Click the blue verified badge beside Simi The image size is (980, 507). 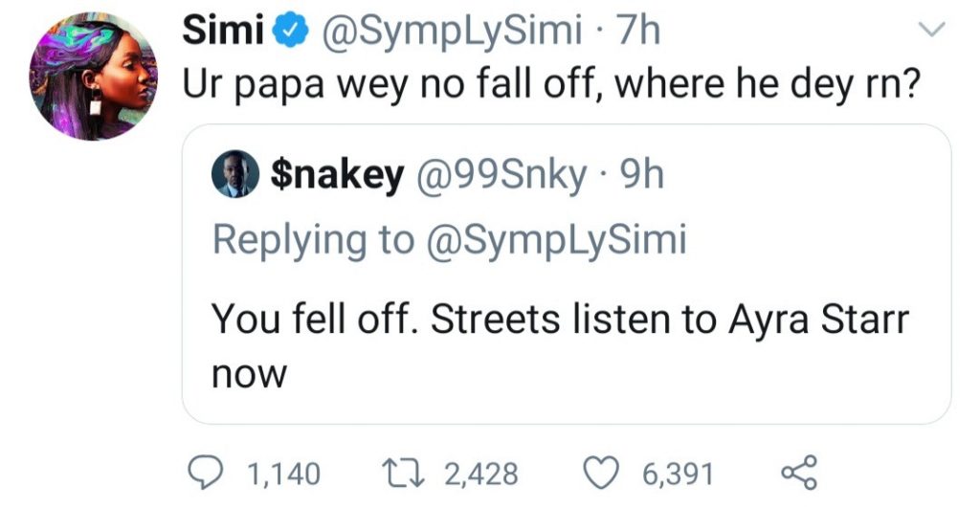click(x=285, y=33)
